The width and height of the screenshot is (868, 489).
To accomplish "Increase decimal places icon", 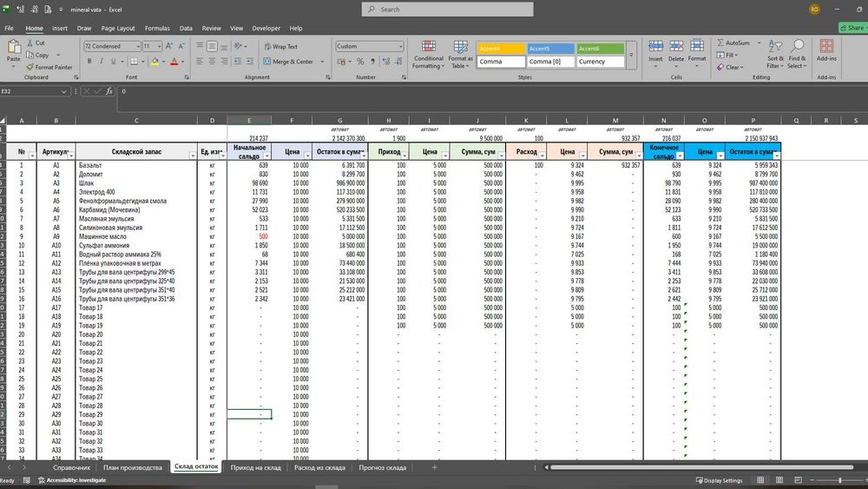I will pos(386,62).
